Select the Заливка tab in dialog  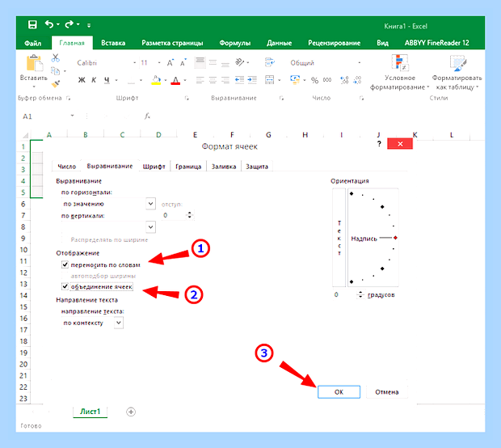pos(224,167)
